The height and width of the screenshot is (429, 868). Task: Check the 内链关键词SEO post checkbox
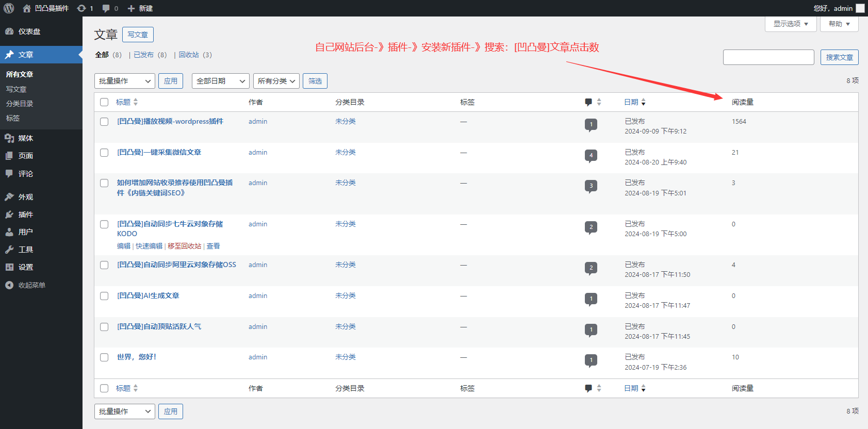coord(104,183)
